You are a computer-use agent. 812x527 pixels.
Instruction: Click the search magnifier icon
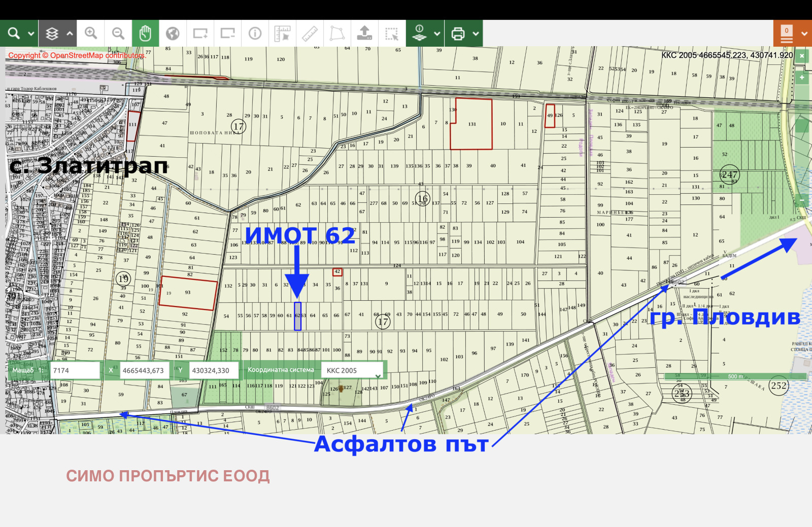click(14, 33)
